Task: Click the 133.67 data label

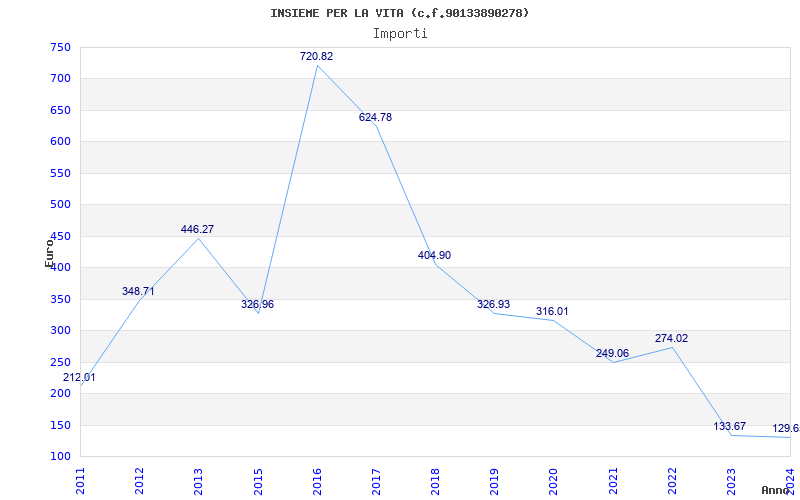Action: [x=730, y=426]
